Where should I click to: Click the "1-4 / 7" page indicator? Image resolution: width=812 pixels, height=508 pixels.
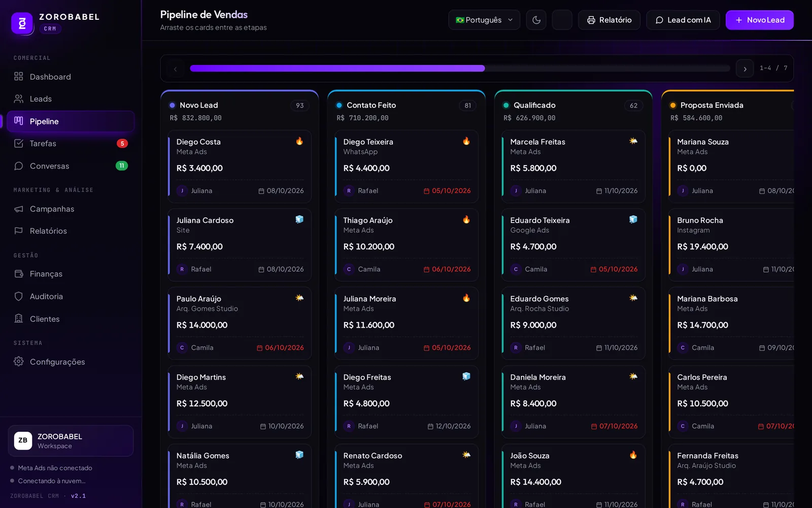click(x=773, y=68)
